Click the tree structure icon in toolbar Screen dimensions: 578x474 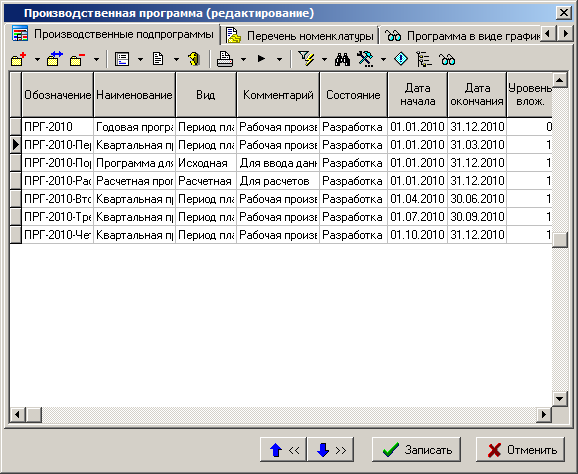click(x=424, y=59)
